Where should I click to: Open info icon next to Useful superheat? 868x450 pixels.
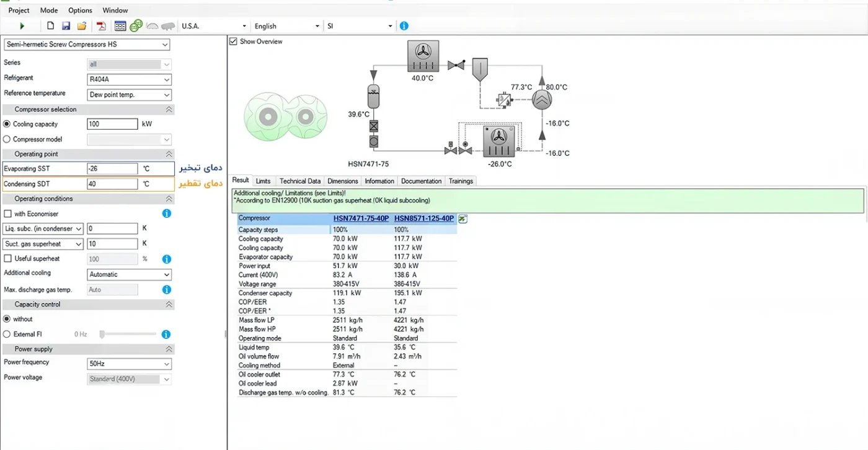(x=166, y=259)
